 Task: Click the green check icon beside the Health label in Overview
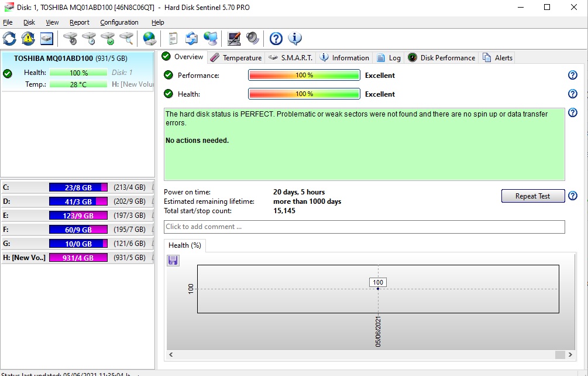tap(169, 94)
